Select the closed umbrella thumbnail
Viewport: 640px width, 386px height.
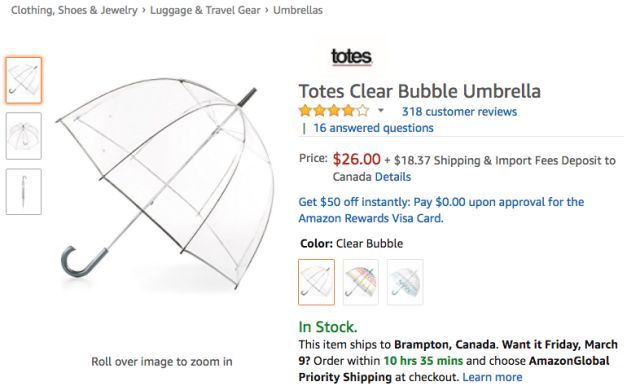point(24,191)
